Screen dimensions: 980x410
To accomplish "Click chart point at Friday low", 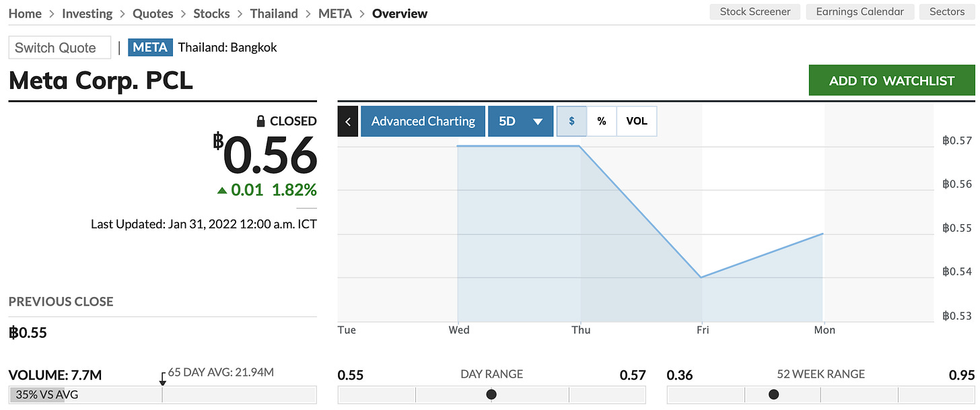I will (701, 277).
